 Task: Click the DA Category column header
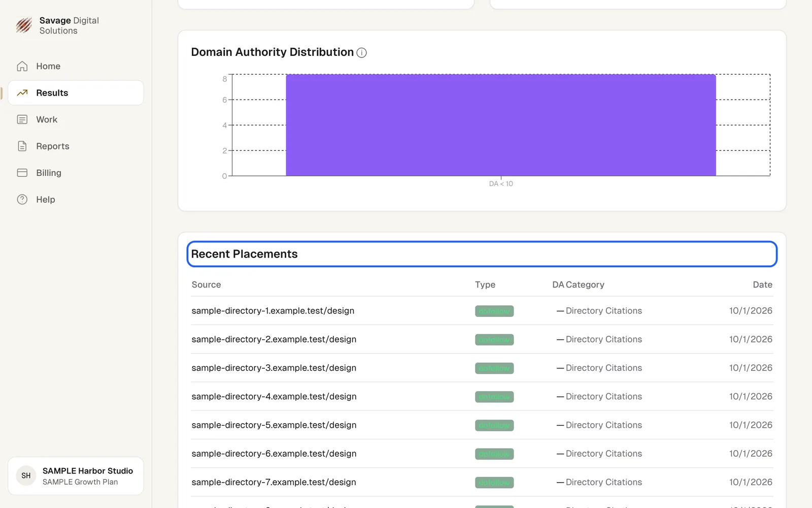click(578, 284)
